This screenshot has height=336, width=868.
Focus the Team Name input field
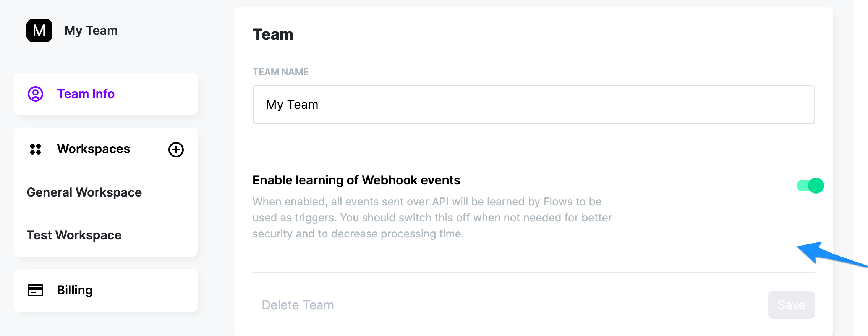(x=533, y=105)
